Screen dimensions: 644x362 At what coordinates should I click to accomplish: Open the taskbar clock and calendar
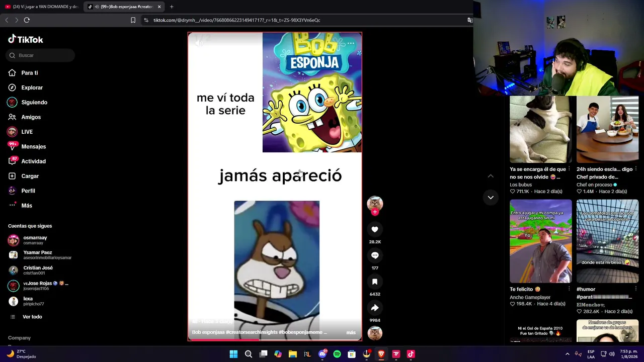click(x=627, y=354)
